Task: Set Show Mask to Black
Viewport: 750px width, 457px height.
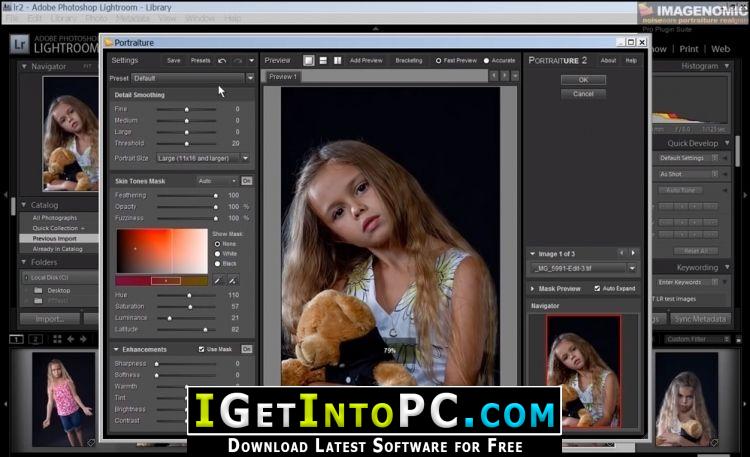Action: [218, 264]
